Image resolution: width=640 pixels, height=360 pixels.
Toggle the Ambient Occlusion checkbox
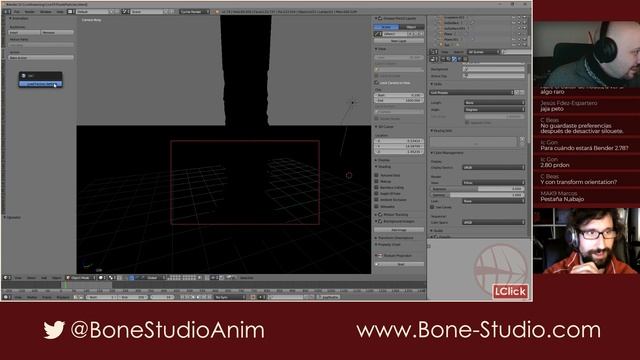click(x=377, y=200)
